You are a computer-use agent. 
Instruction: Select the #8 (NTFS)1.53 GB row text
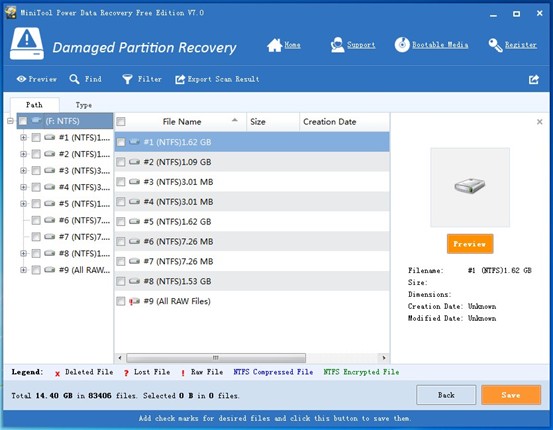tap(177, 281)
